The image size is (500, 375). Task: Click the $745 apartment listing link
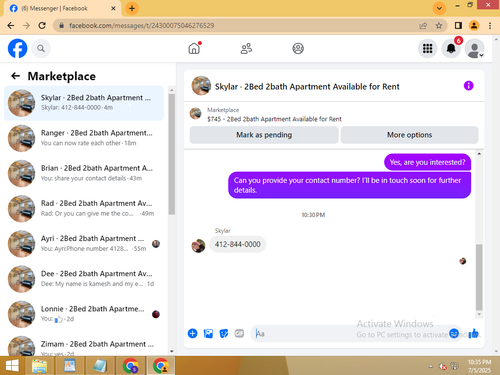point(274,119)
